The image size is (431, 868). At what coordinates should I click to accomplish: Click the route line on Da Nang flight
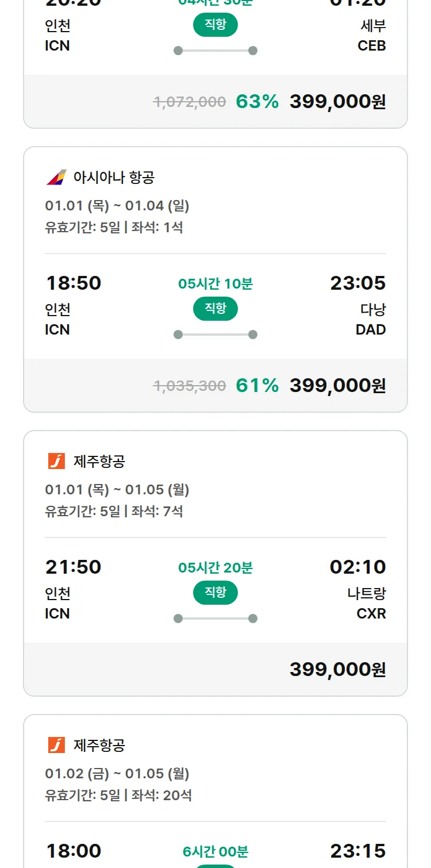(x=215, y=335)
